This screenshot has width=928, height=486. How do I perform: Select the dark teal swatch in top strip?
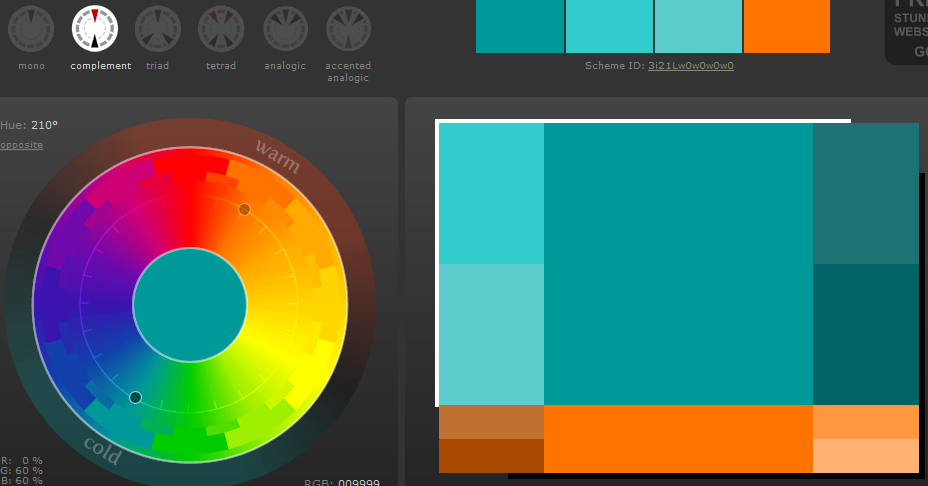[520, 26]
